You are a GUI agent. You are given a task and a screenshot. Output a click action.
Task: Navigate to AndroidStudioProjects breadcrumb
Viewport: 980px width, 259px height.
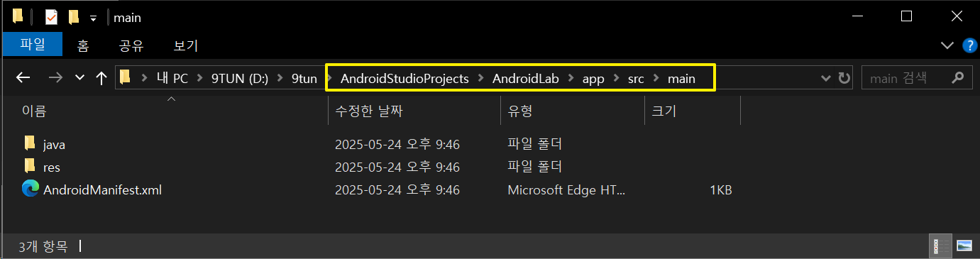[x=404, y=78]
